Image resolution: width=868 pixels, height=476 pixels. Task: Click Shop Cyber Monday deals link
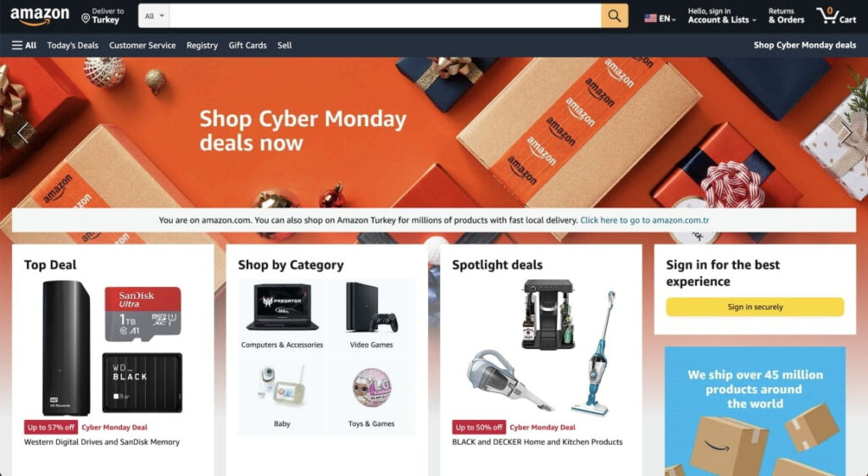[805, 46]
